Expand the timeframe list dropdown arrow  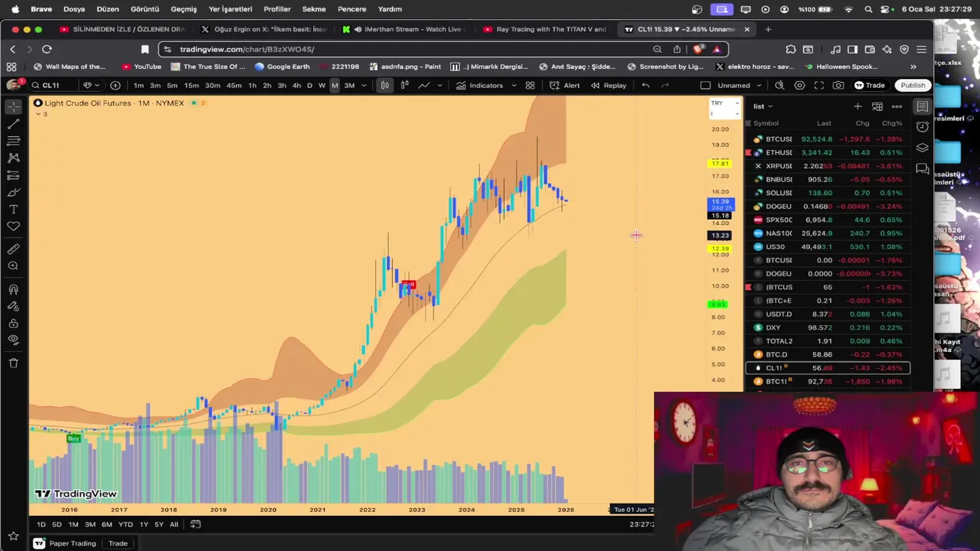(364, 85)
